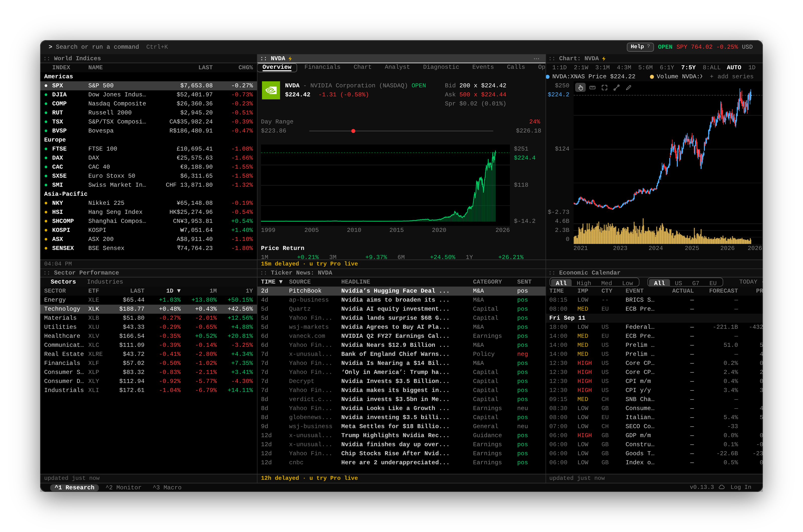Open the TODAY date selector in calendar
This screenshot has width=803, height=532.
748,282
